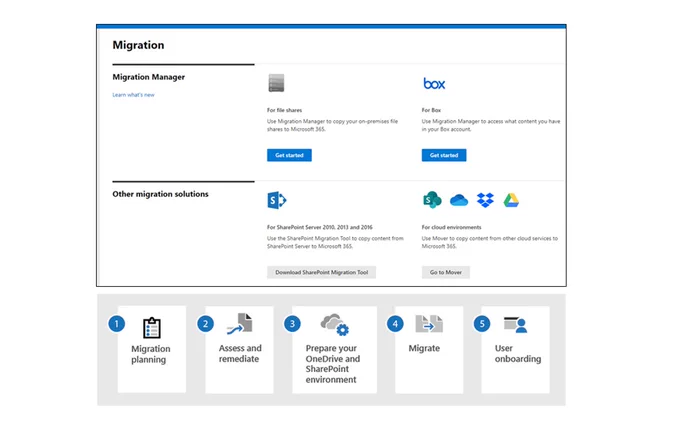680x437 pixels.
Task: Click Get started for file shares
Action: coord(289,155)
